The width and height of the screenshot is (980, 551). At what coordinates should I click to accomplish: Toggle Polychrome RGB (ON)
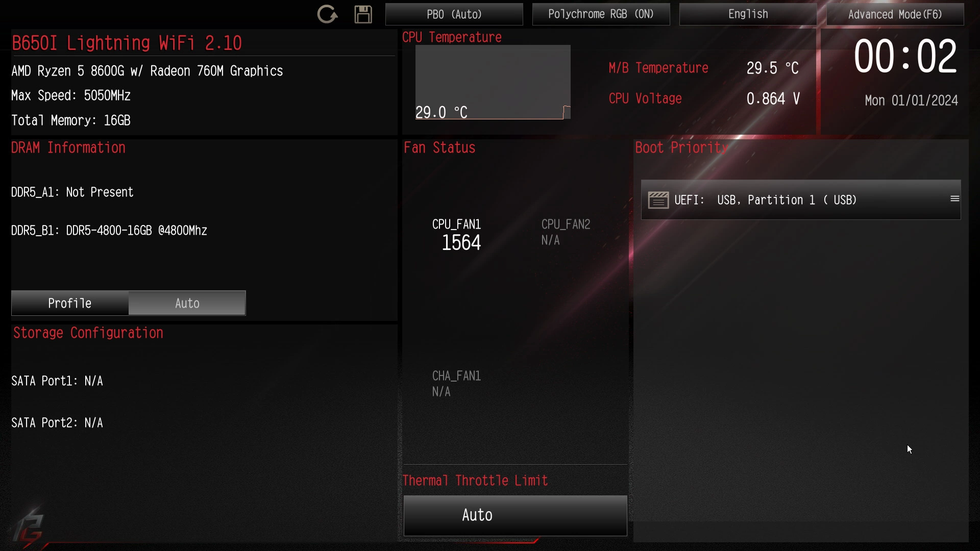[601, 14]
